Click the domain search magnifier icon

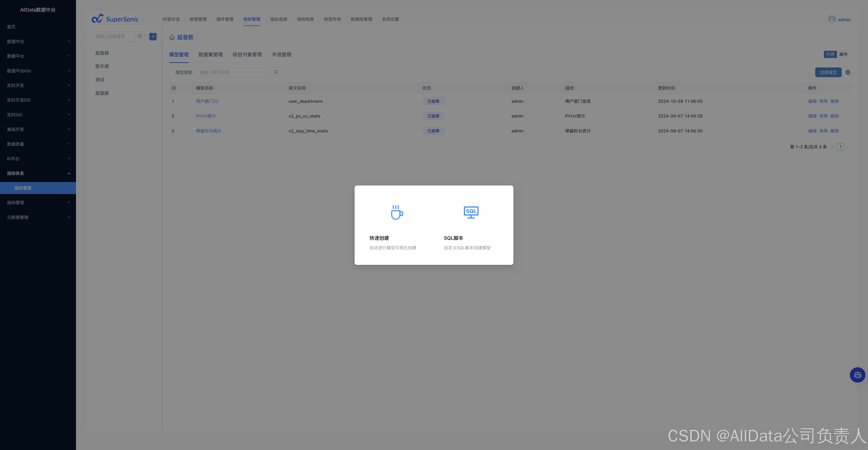point(140,36)
